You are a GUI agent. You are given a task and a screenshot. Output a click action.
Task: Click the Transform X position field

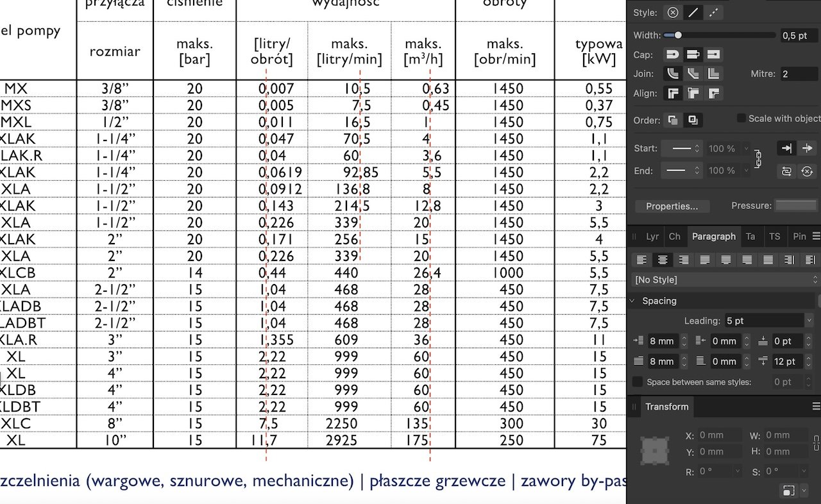[720, 435]
